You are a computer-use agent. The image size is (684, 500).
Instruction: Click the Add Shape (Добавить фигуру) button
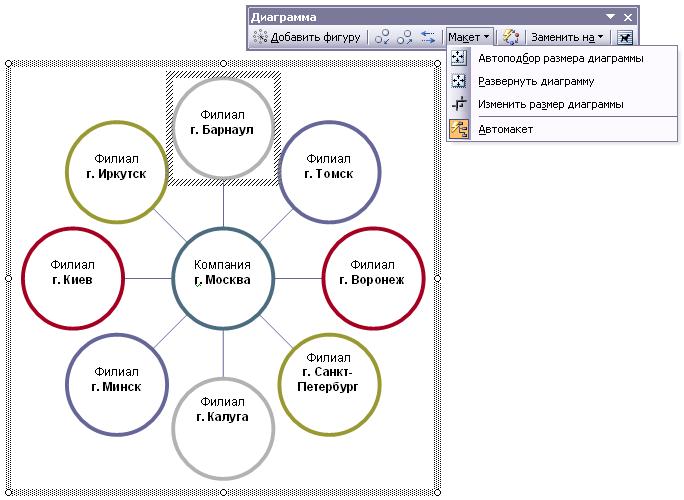(x=307, y=38)
